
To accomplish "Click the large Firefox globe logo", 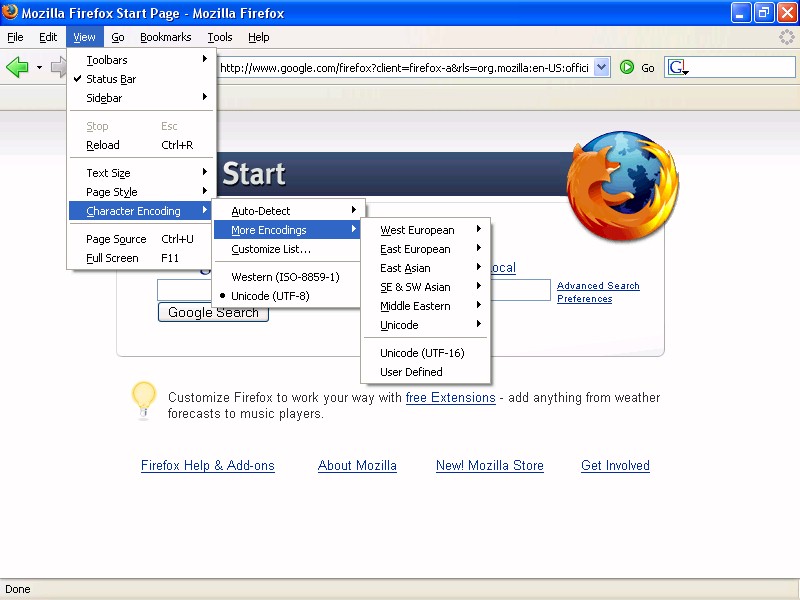I will pyautogui.click(x=623, y=185).
